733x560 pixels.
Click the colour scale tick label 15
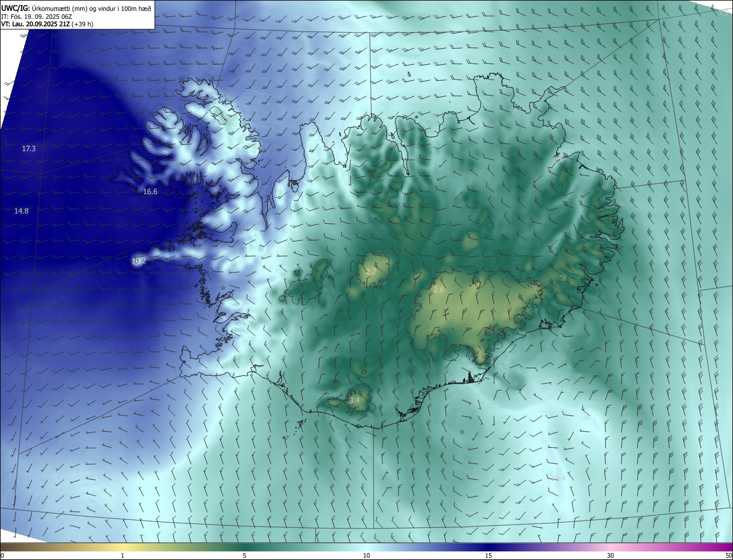tap(488, 555)
